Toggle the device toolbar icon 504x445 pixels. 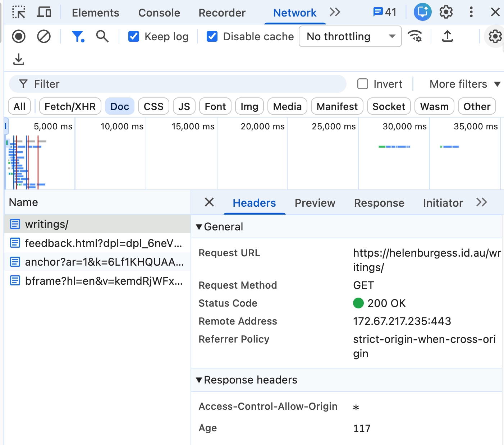(44, 13)
